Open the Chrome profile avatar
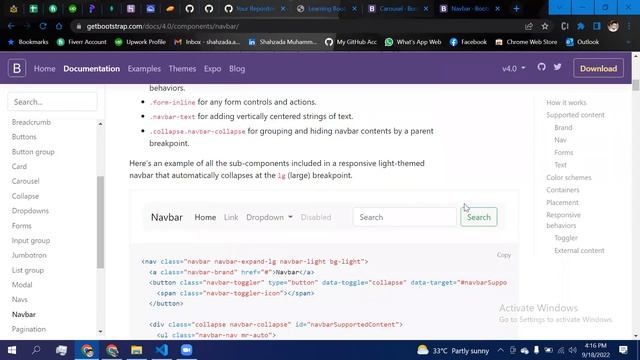The width and height of the screenshot is (640, 360). tap(613, 26)
